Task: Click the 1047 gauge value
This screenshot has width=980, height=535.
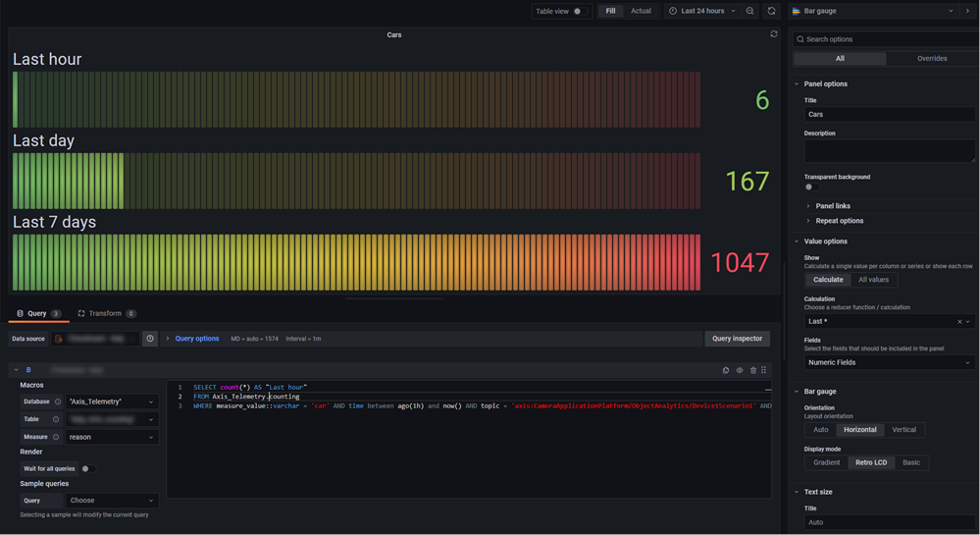Action: click(x=740, y=263)
